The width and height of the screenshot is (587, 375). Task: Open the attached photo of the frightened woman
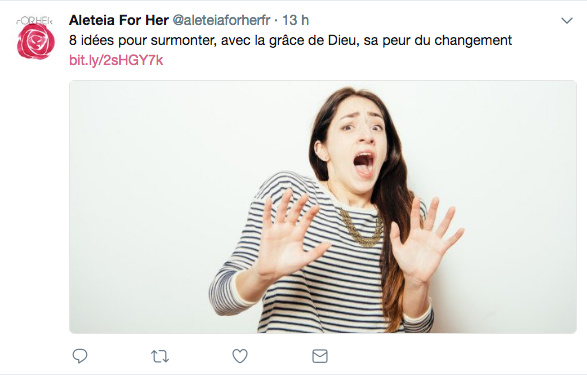(x=323, y=207)
